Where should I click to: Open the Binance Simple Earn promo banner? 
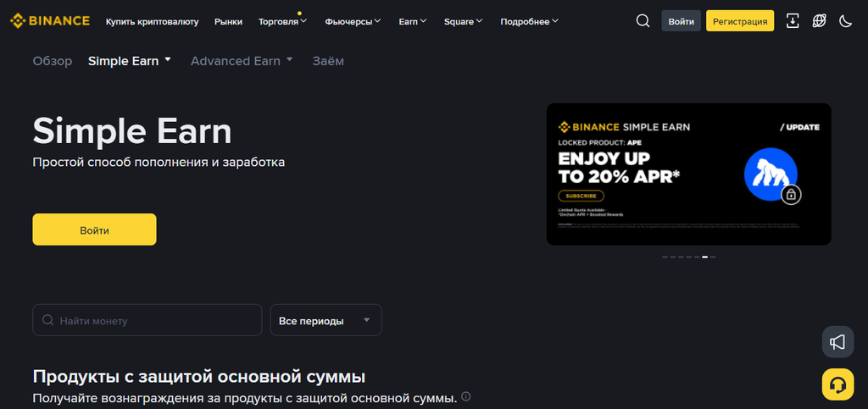(688, 174)
